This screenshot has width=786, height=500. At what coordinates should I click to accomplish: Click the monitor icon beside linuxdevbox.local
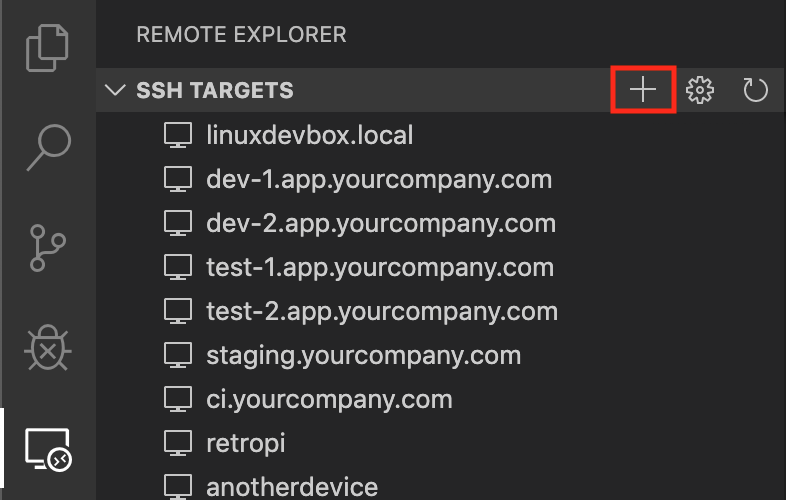click(178, 135)
